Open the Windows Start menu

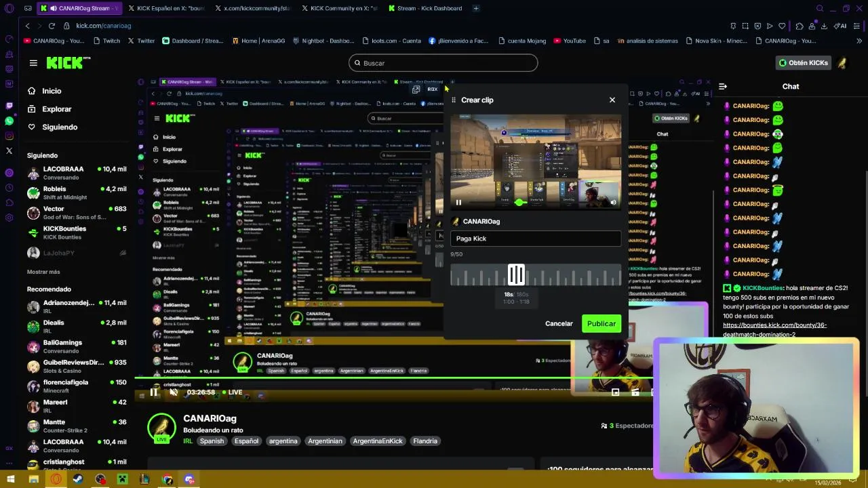tap(10, 480)
